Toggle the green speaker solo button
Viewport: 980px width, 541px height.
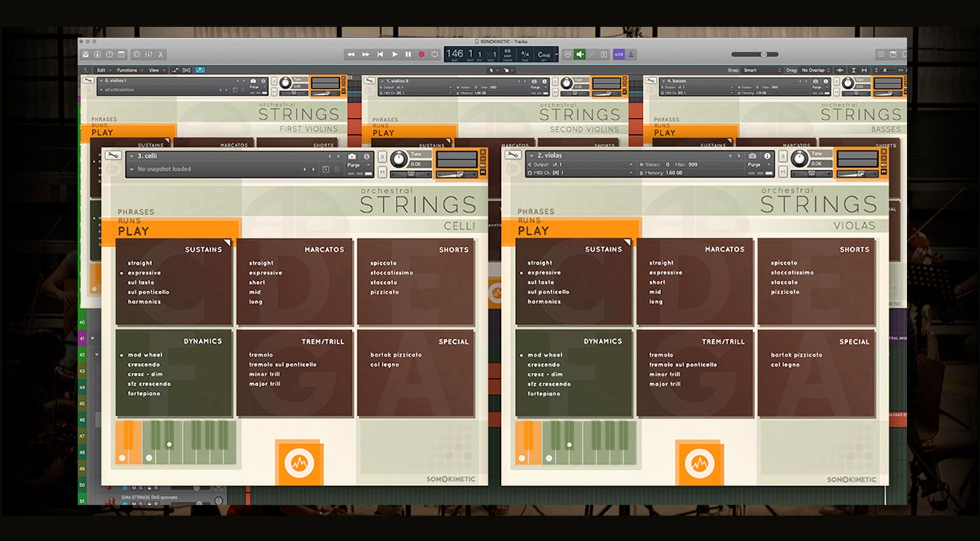tap(580, 55)
